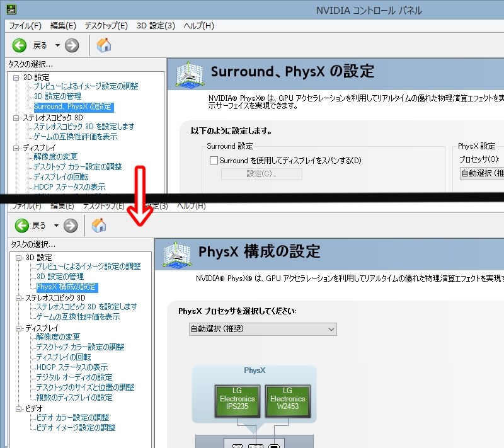Open 複数のディスプレイの設定 link
Viewport: 504px width, 448px height.
click(74, 398)
